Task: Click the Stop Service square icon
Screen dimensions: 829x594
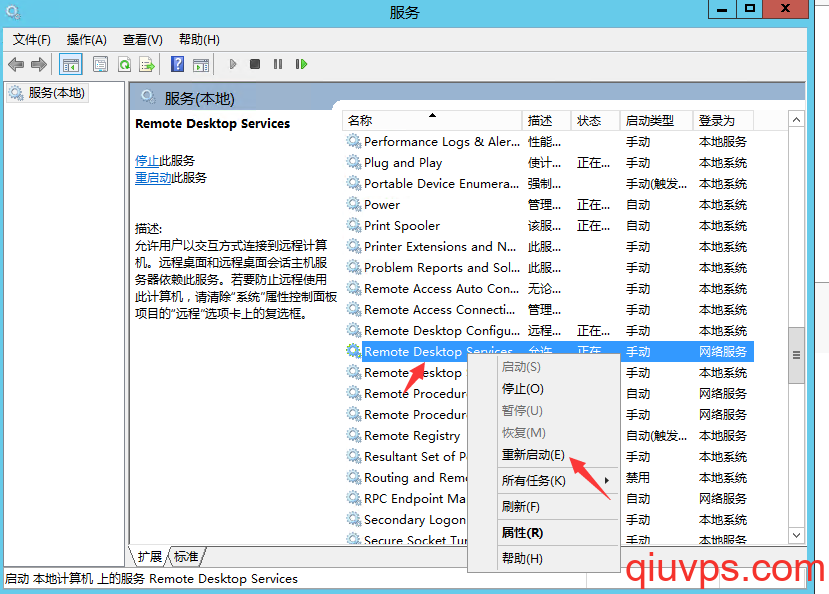Action: tap(255, 64)
